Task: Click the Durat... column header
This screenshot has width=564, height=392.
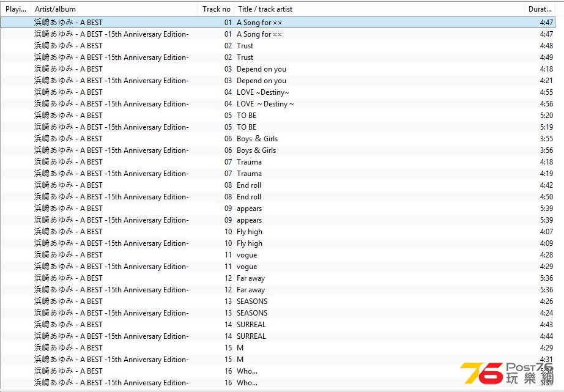Action: (x=540, y=9)
